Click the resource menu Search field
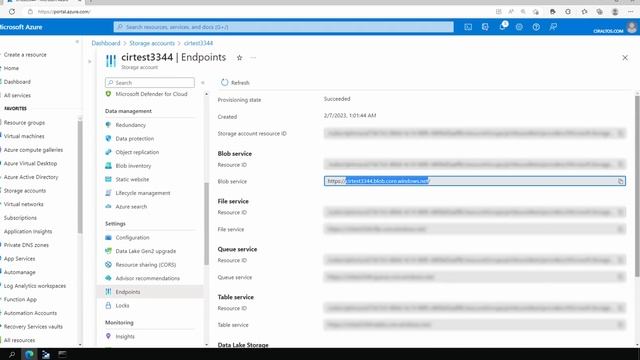Screen dimensions: 640x360 coord(150,82)
